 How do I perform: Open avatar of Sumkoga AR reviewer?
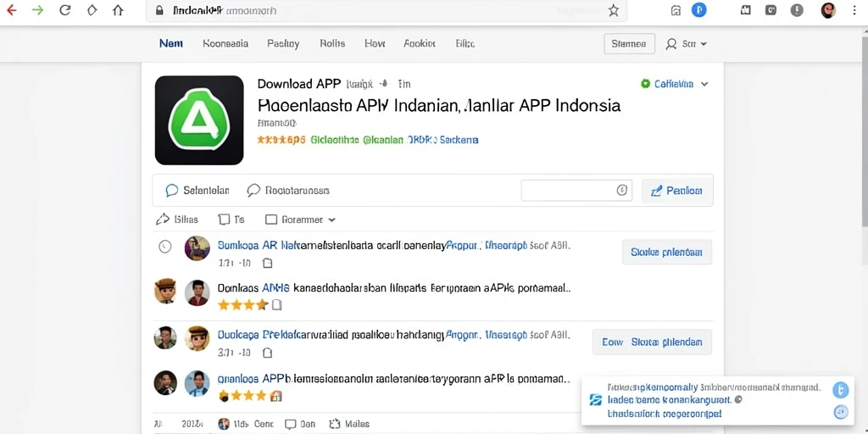pyautogui.click(x=197, y=248)
